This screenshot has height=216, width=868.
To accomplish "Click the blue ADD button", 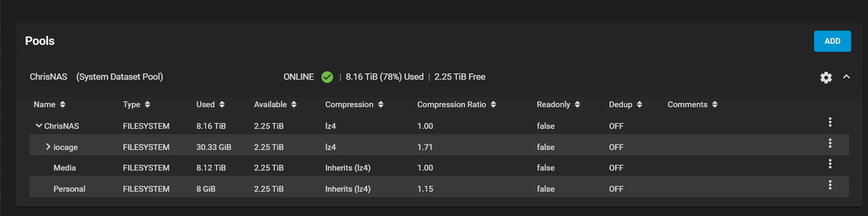I will click(x=832, y=41).
